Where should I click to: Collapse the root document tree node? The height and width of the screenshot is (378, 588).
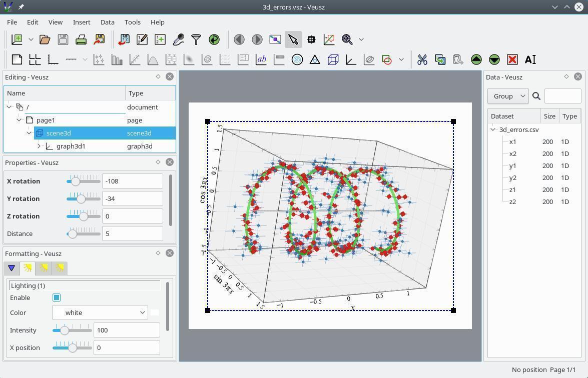(x=9, y=107)
